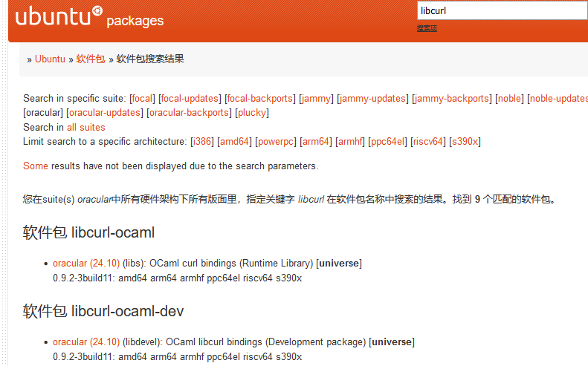588x366 pixels.
Task: Search in the plucky suite
Action: click(252, 113)
